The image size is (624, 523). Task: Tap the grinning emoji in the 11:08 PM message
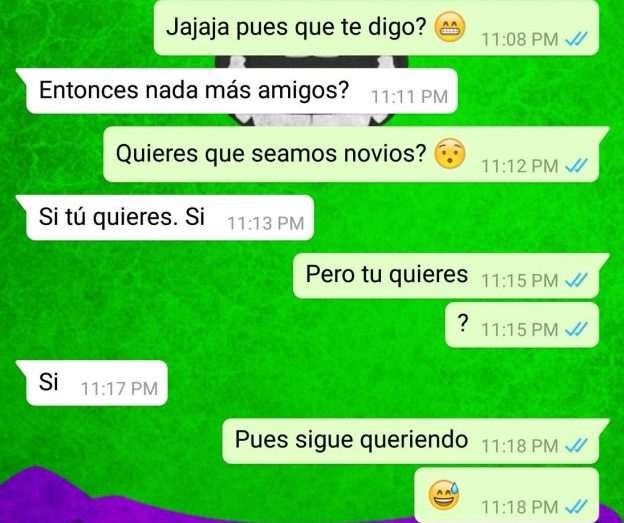pos(450,27)
